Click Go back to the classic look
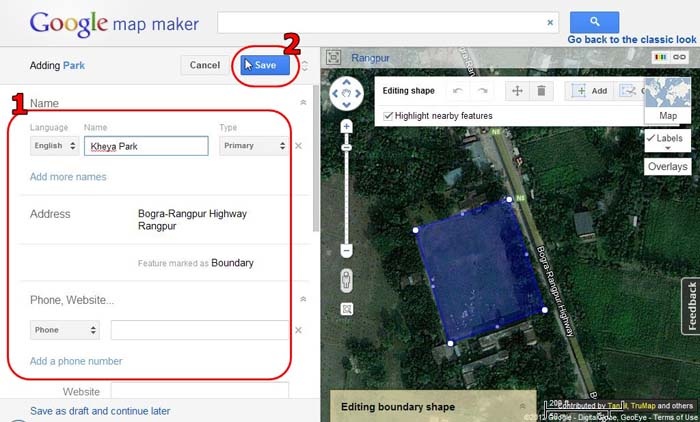Viewport: 700px width, 422px height. tap(632, 39)
